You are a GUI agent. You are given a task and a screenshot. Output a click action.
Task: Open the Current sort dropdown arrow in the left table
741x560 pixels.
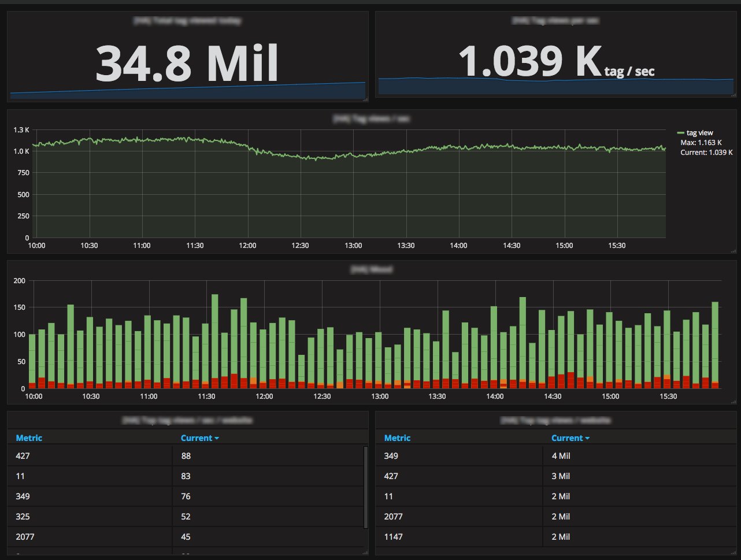coord(216,438)
